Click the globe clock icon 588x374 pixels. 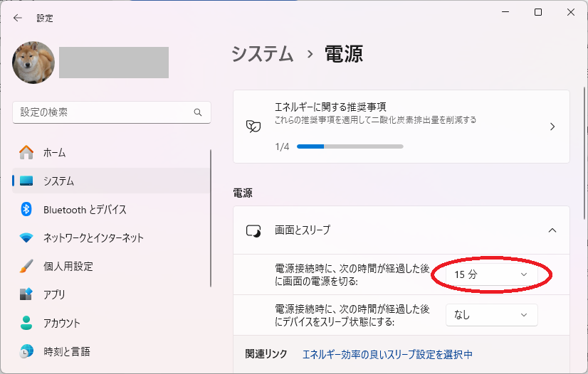point(26,351)
